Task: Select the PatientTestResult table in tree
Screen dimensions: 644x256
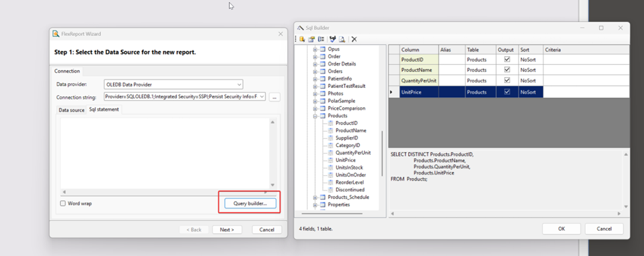Action: [347, 86]
